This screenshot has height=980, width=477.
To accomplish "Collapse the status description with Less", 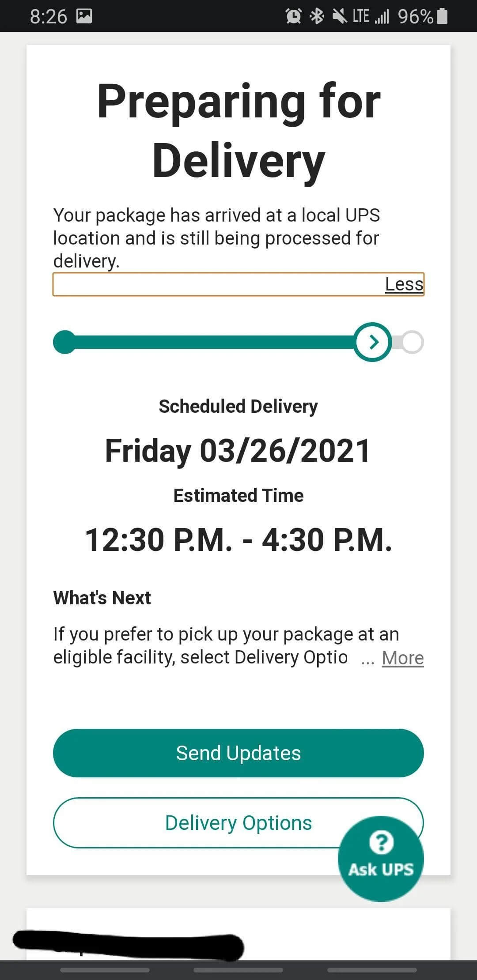I will tap(404, 284).
